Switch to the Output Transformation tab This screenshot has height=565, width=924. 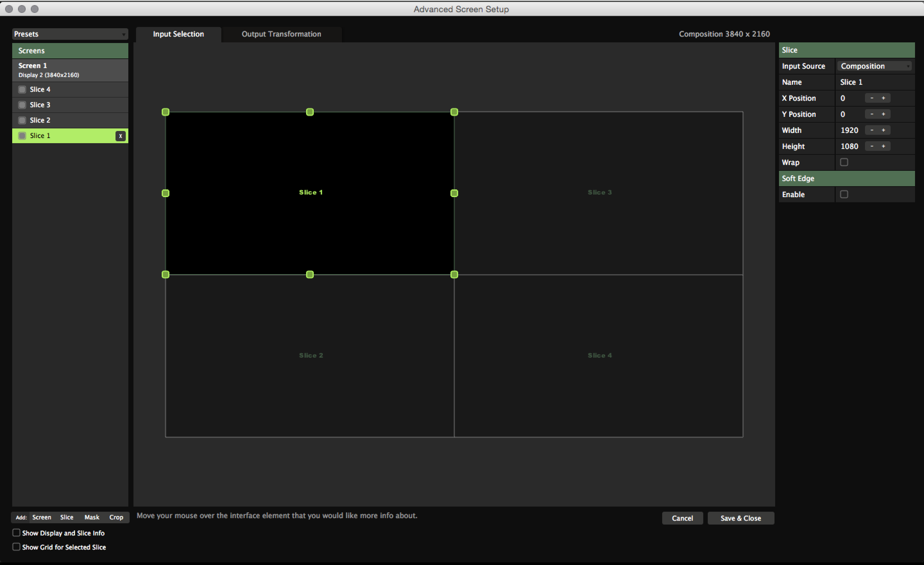[281, 34]
